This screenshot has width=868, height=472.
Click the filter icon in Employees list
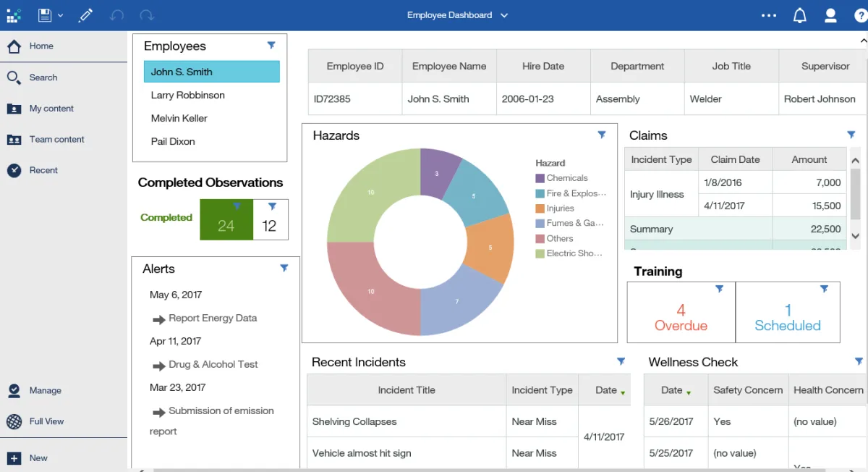pos(271,46)
